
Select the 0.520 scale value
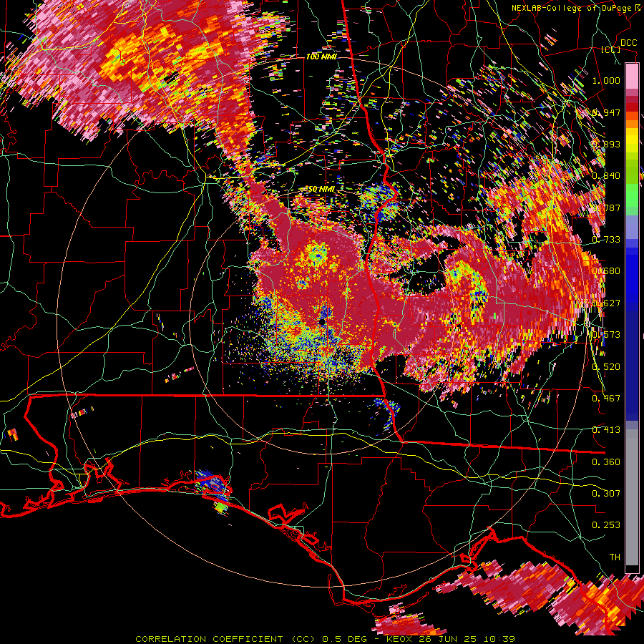pos(606,366)
